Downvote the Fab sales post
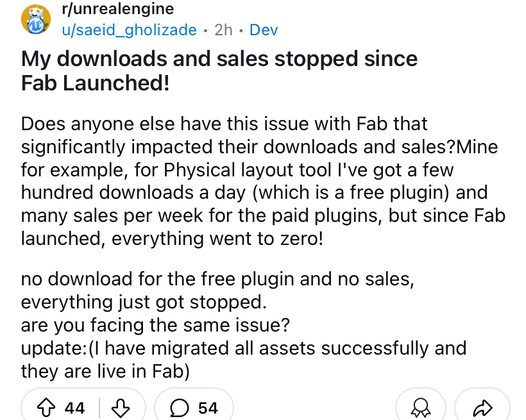Image resolution: width=526 pixels, height=420 pixels. [x=120, y=408]
